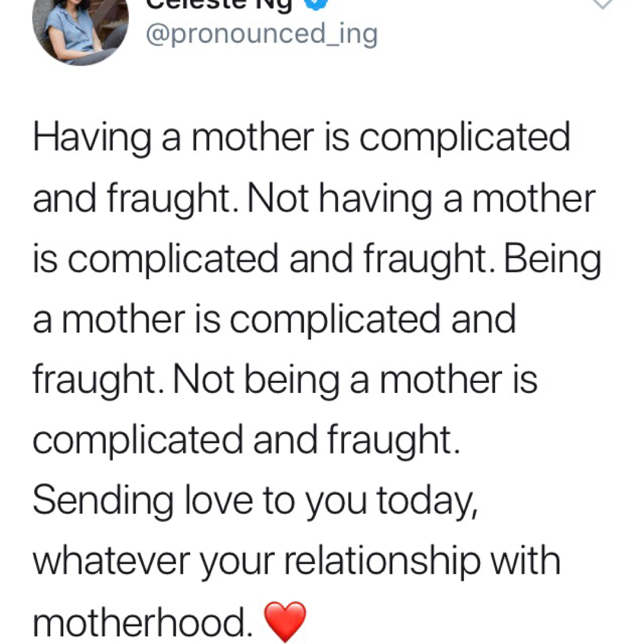Click the red heart emoji
Viewport: 644px width, 644px height.
(x=284, y=622)
